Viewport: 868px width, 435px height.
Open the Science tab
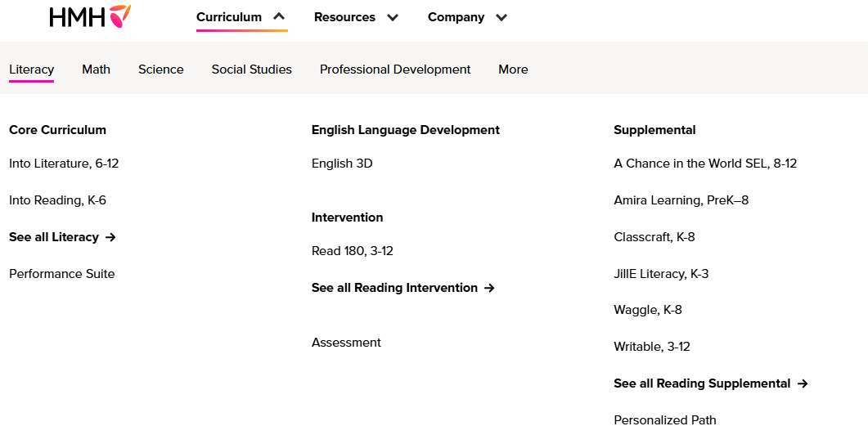tap(161, 70)
